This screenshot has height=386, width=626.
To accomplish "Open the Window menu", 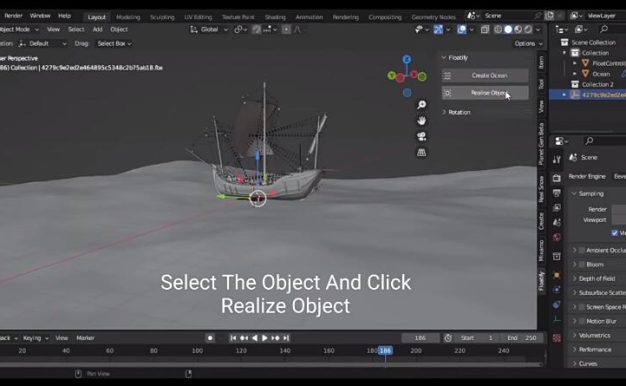I will tap(40, 16).
